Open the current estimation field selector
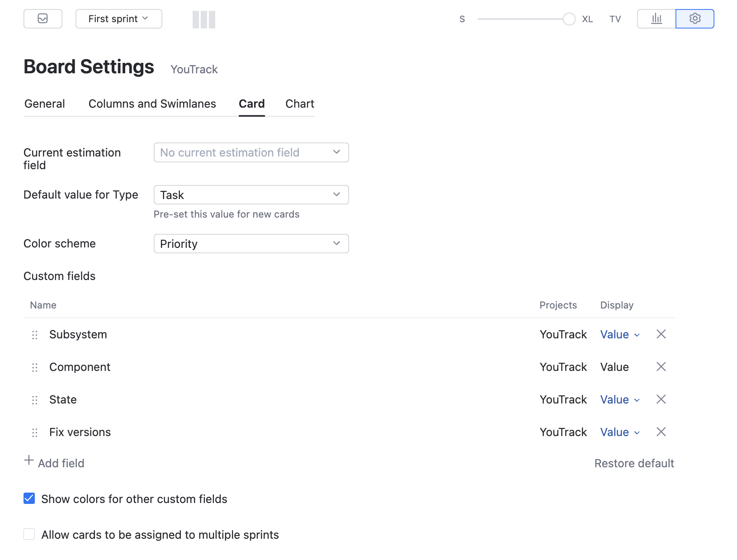737x560 pixels. 251,152
